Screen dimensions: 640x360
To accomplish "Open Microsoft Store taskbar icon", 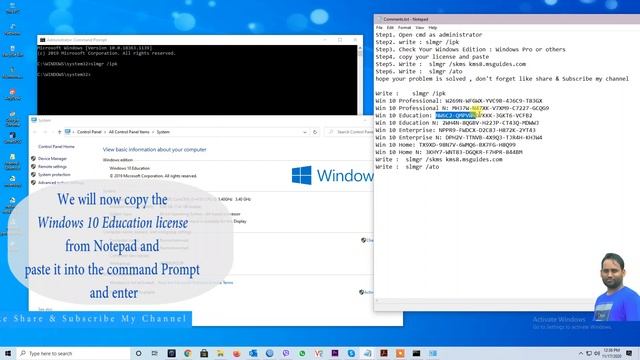I will click(x=204, y=353).
